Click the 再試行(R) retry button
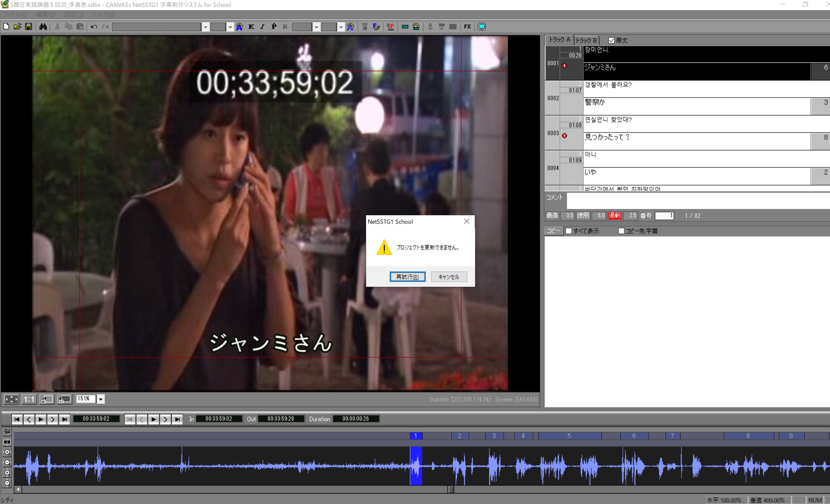 407,277
